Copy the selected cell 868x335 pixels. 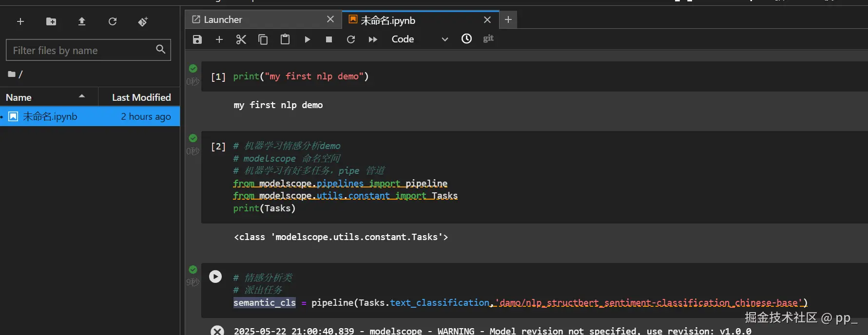[x=263, y=39]
